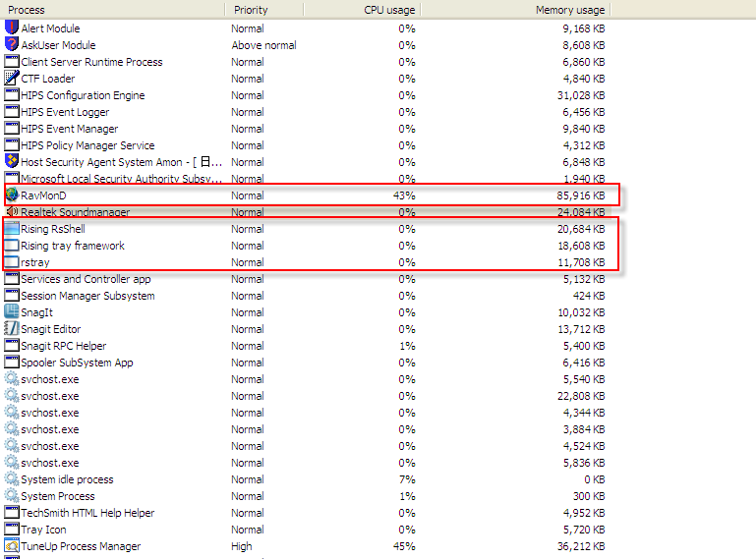Click the Tray Icon process icon
756x559 pixels.
click(x=12, y=530)
